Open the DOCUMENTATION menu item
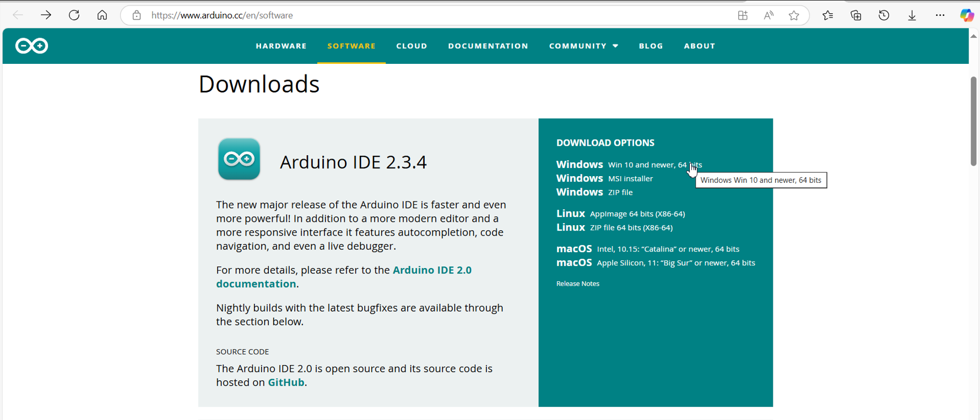 coord(488,46)
